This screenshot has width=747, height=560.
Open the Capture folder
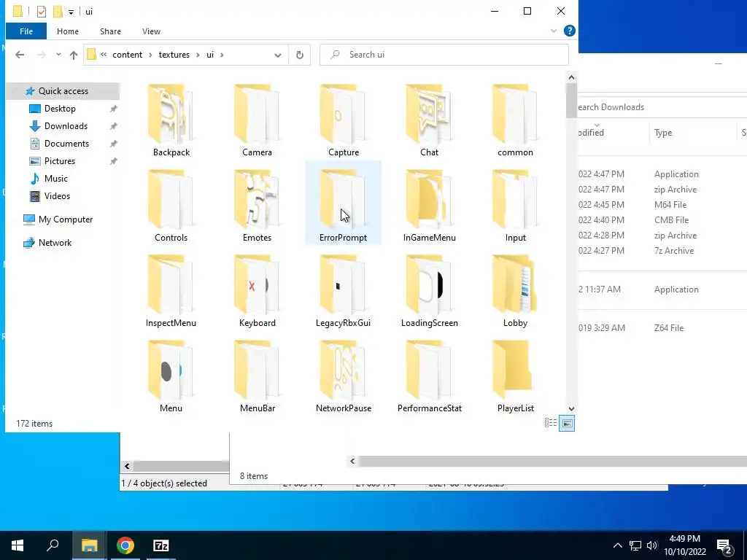pos(343,121)
